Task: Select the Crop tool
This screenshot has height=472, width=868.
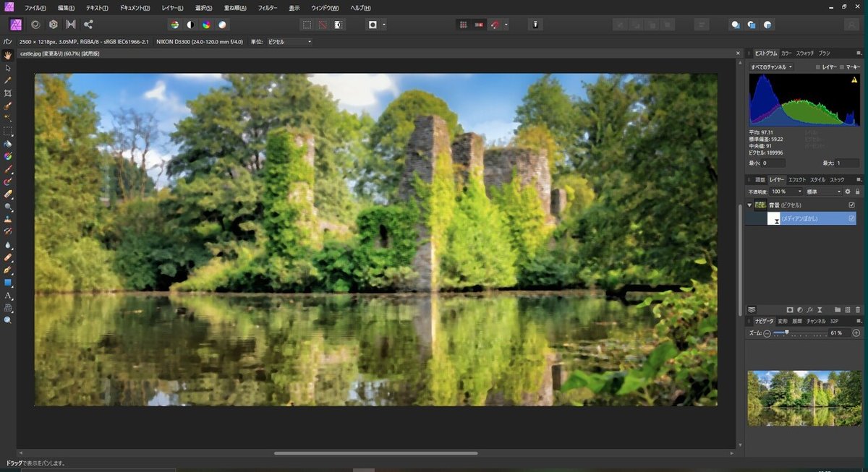Action: [x=8, y=93]
